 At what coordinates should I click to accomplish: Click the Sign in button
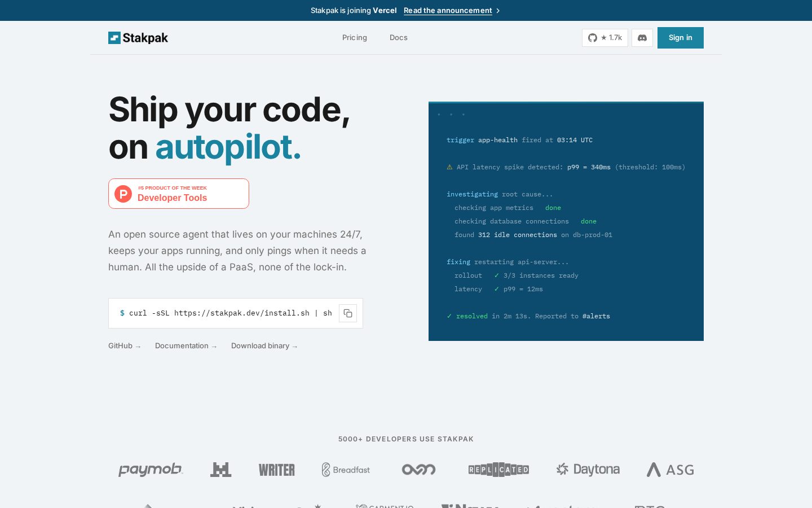click(x=681, y=38)
